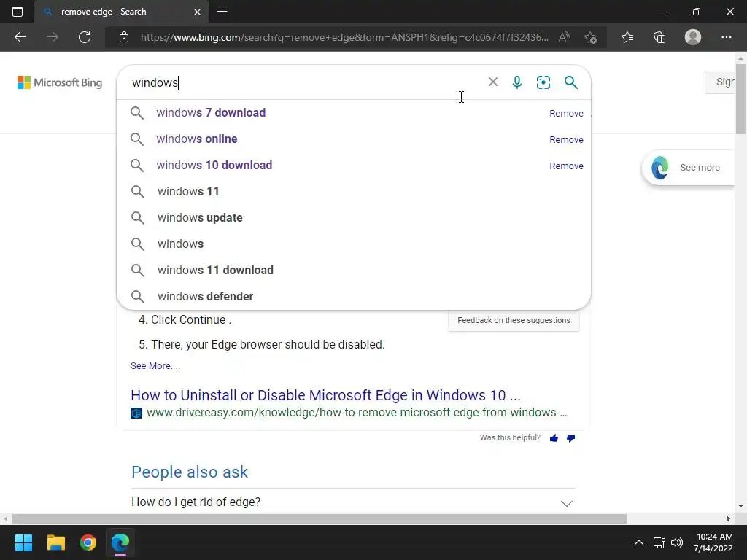
Task: Select suggestion 'windows 11'
Action: coord(354,192)
